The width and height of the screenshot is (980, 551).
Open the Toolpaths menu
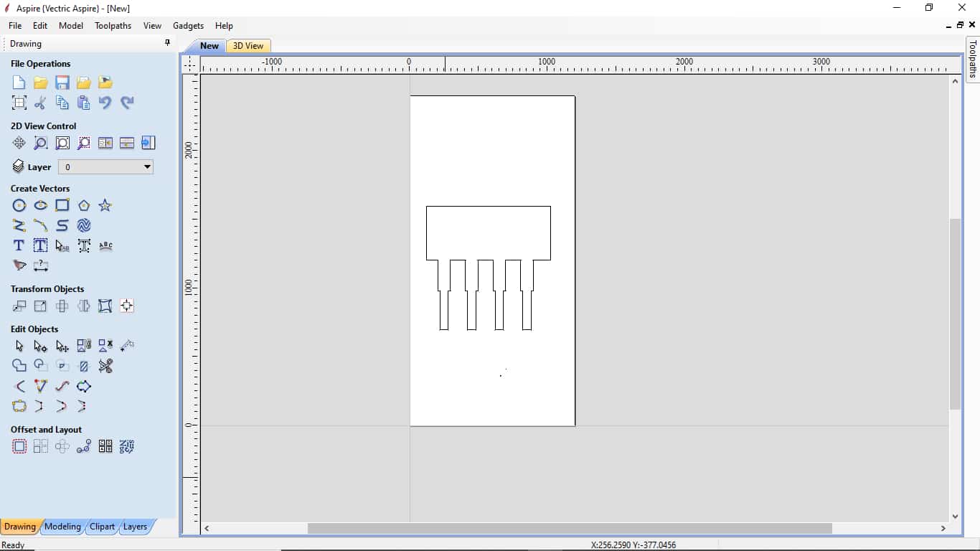(113, 26)
